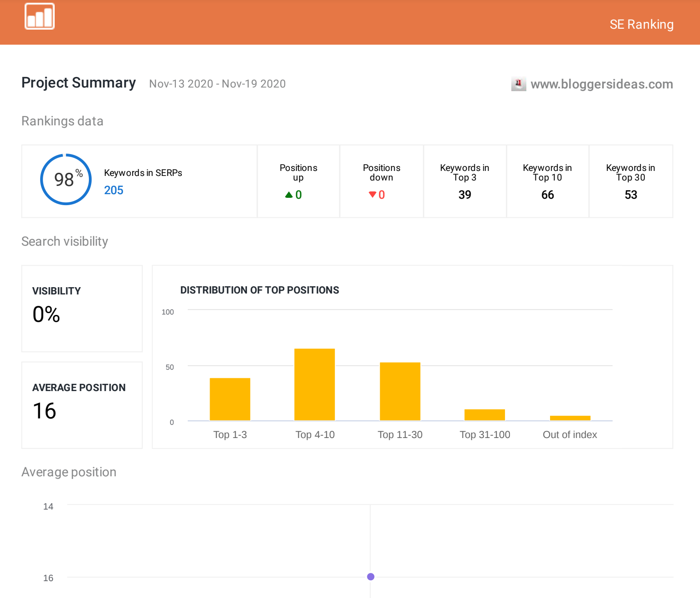Select the Top 11-30 bar
The height and width of the screenshot is (598, 700).
click(400, 391)
